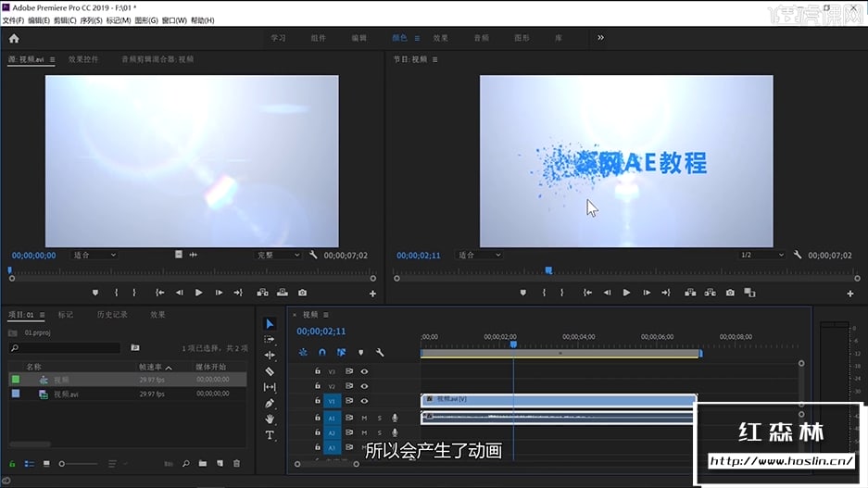Export frame camera in Source monitor
The width and height of the screenshot is (868, 488).
click(302, 293)
